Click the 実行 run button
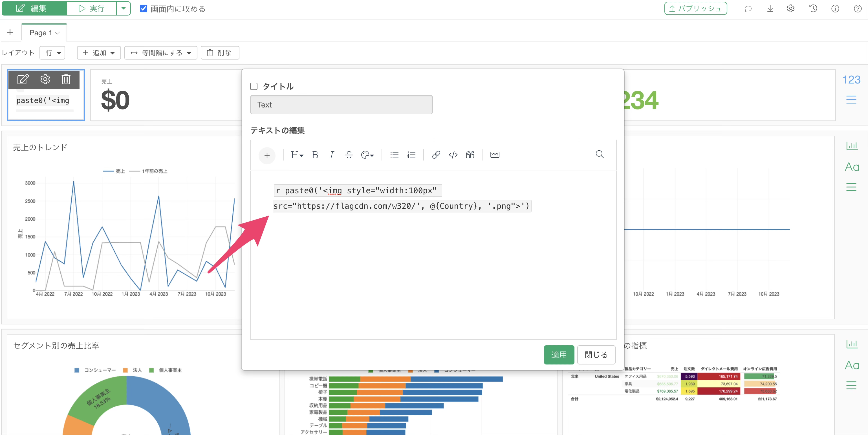Viewport: 868px width, 435px height. click(x=92, y=8)
